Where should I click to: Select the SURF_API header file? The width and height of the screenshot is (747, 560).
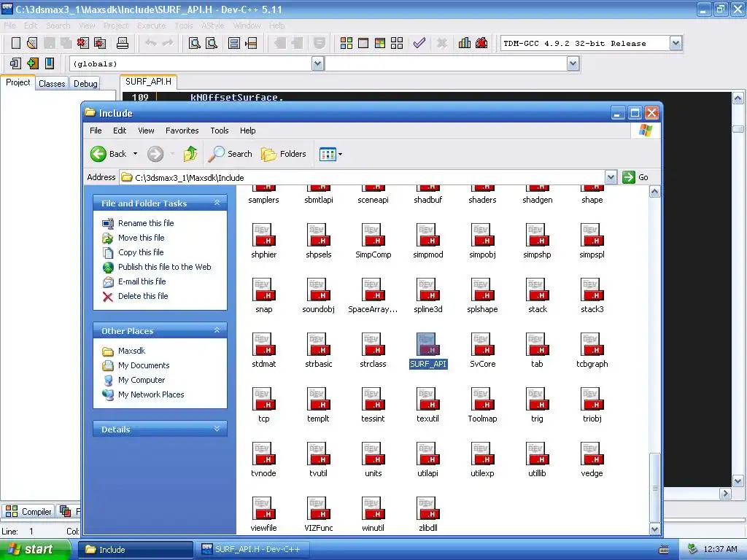pos(427,351)
